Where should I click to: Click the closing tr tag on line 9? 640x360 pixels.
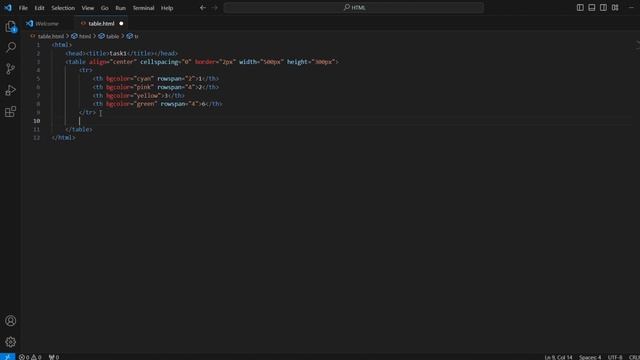87,113
